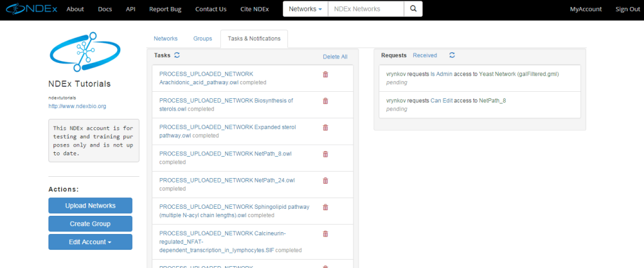Open Report Bug in the navbar
The width and height of the screenshot is (644, 268).
tap(165, 9)
